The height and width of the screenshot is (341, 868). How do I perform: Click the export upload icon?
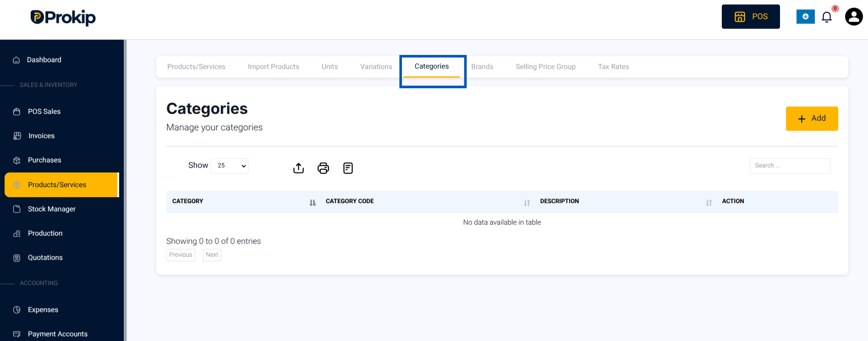pos(298,168)
